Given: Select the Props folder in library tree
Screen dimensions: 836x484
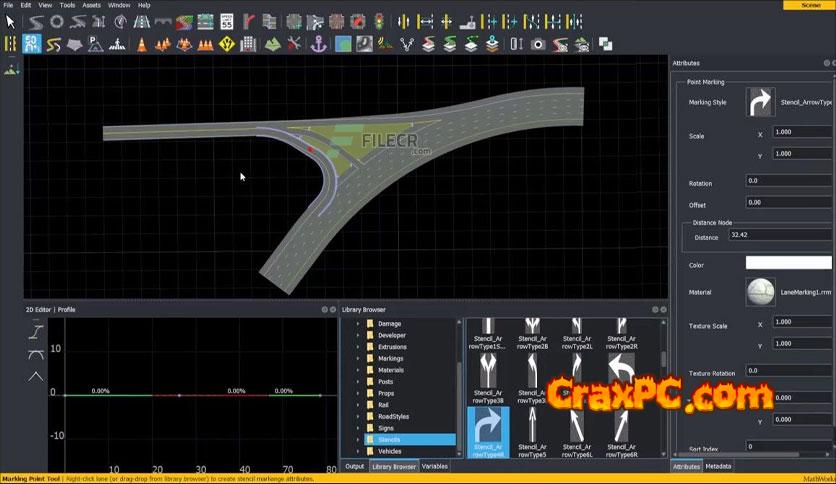Looking at the screenshot, I should tap(384, 393).
